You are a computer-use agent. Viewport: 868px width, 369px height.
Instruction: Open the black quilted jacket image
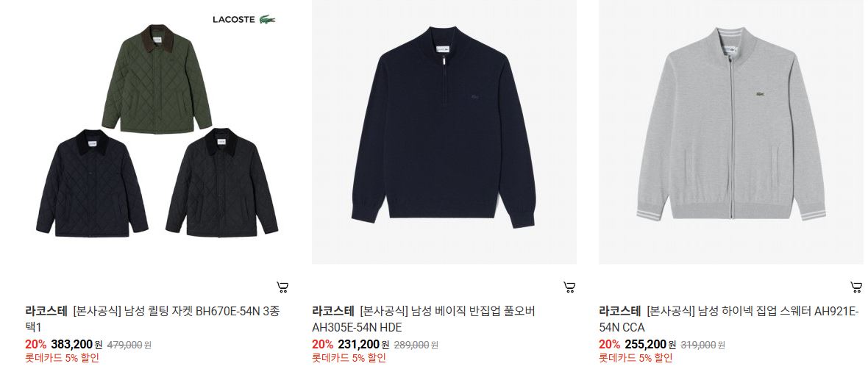click(x=221, y=182)
